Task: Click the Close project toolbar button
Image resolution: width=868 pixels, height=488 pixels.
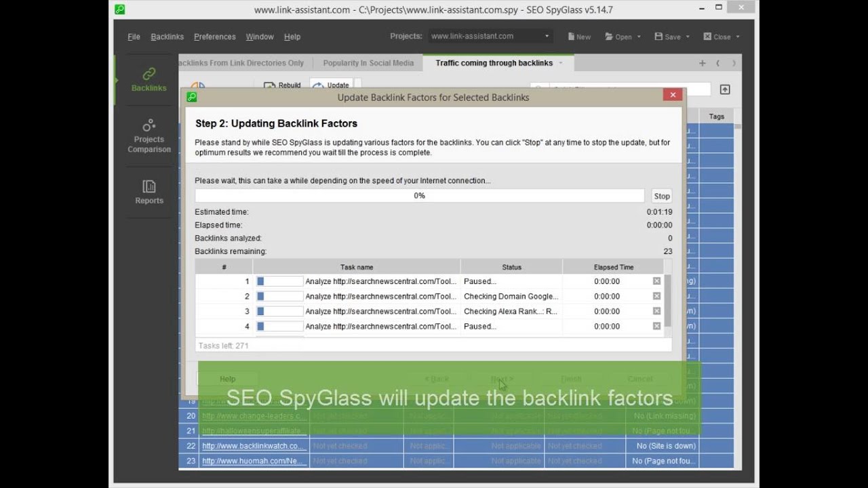Action: [x=717, y=37]
